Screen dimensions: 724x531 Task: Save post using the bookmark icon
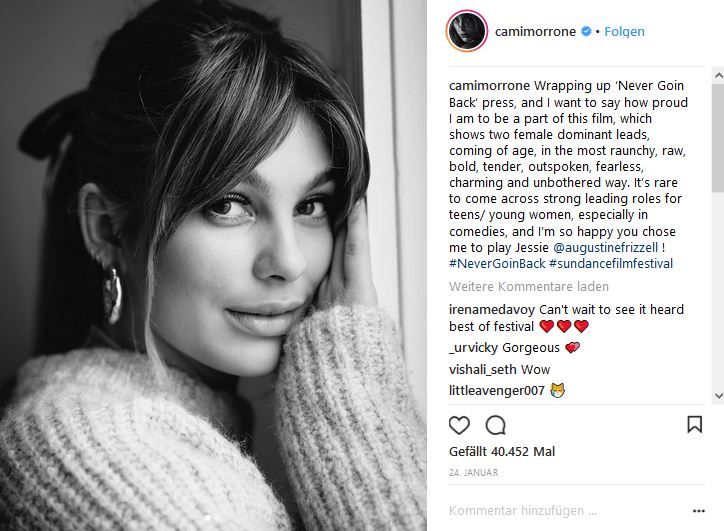coord(694,424)
